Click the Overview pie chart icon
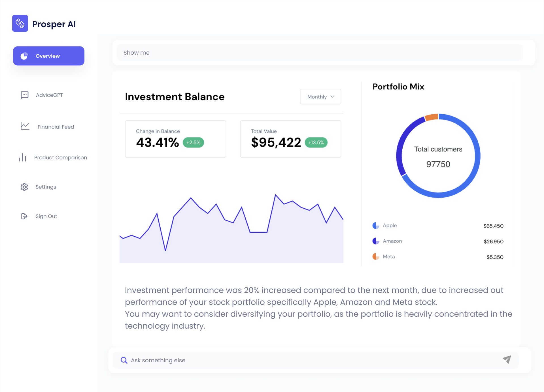The image size is (544, 392). 24,56
